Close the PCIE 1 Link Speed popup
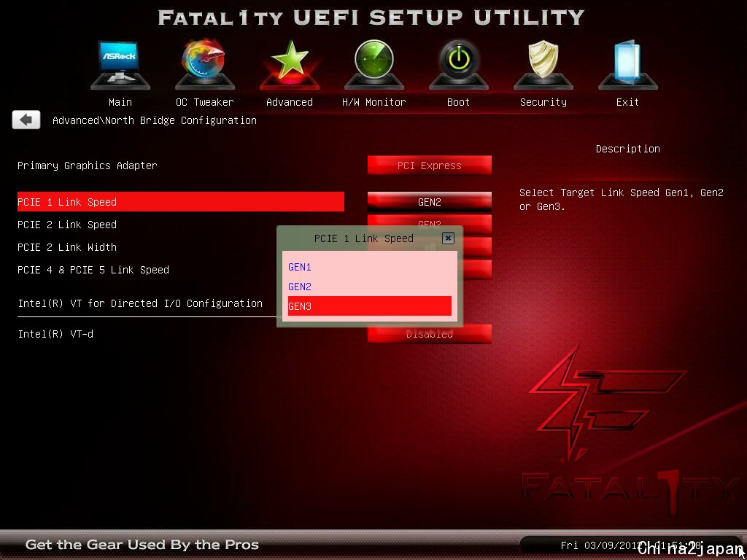747x560 pixels. 448,238
